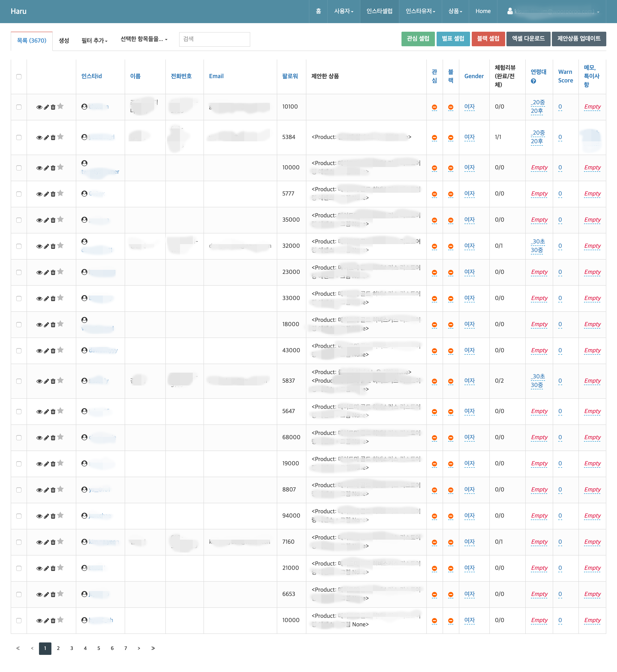The width and height of the screenshot is (617, 672).
Task: Click into the 검색 search field
Action: pyautogui.click(x=214, y=39)
